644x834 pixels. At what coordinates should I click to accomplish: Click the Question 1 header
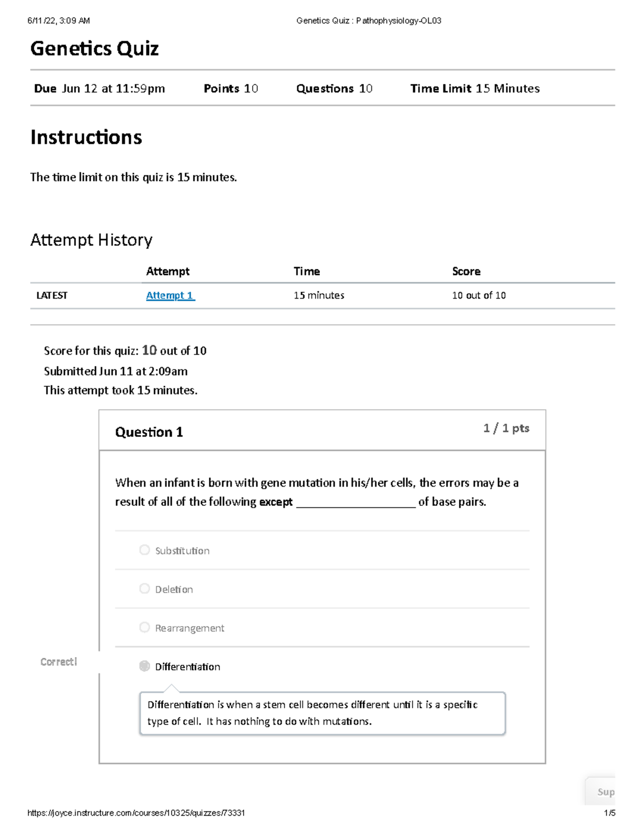click(149, 432)
